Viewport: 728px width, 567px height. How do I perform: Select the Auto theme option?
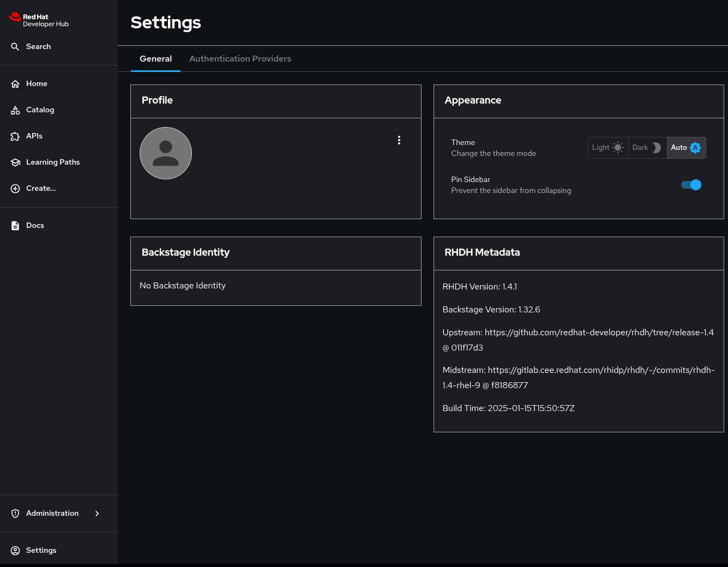(x=685, y=148)
